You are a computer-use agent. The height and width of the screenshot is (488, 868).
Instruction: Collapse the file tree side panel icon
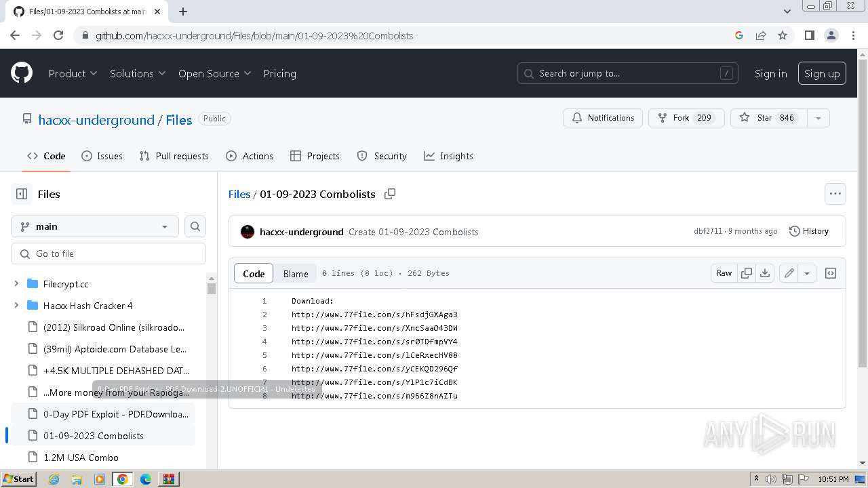tap(22, 194)
